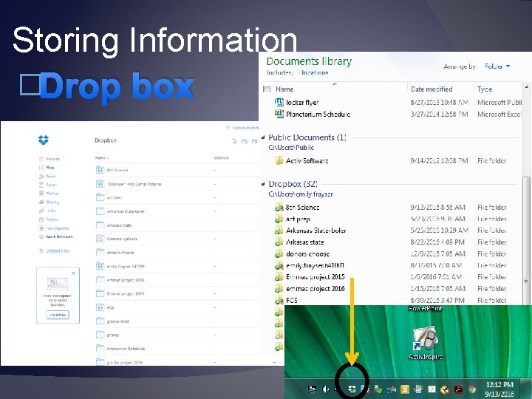Open Emmas project 2015 folder on Dropbox web
532x399 pixels.
[125, 293]
